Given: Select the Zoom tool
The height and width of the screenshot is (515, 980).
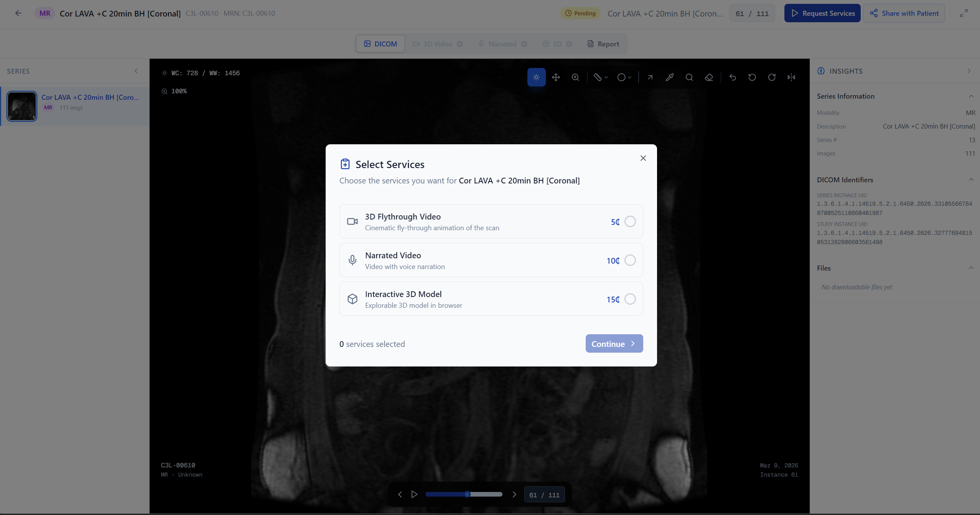Looking at the screenshot, I should pyautogui.click(x=575, y=77).
